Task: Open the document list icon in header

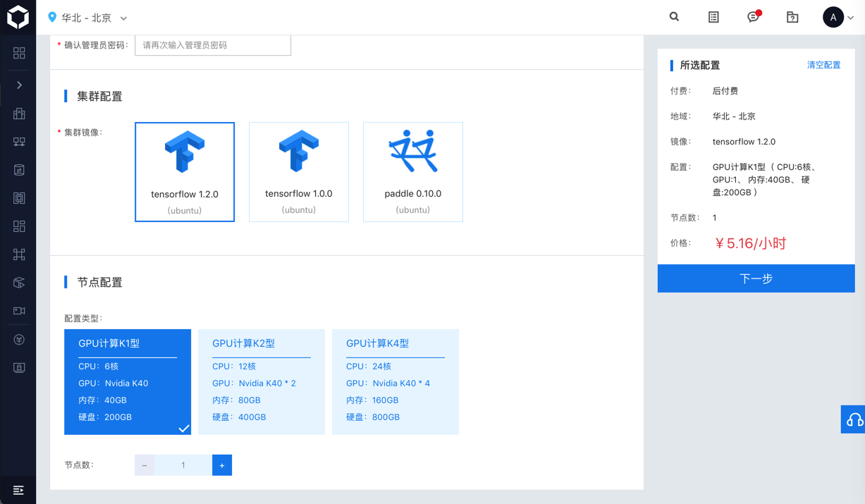Action: point(713,17)
